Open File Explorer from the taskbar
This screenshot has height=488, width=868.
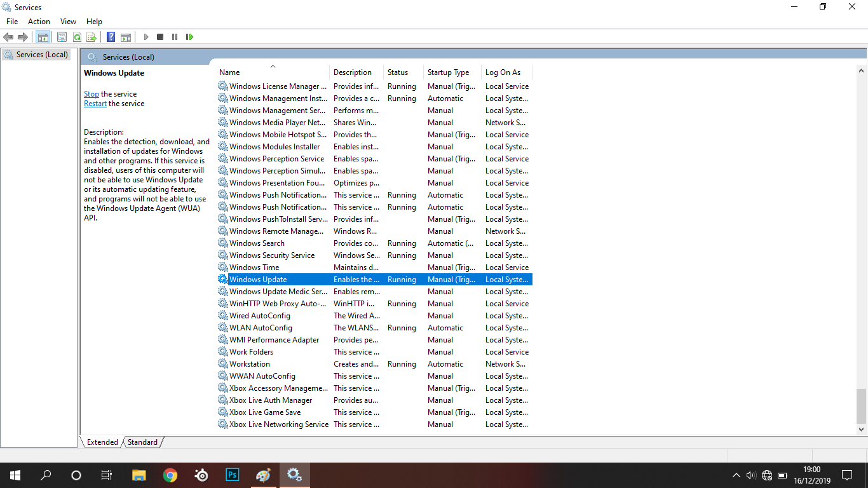pyautogui.click(x=139, y=475)
